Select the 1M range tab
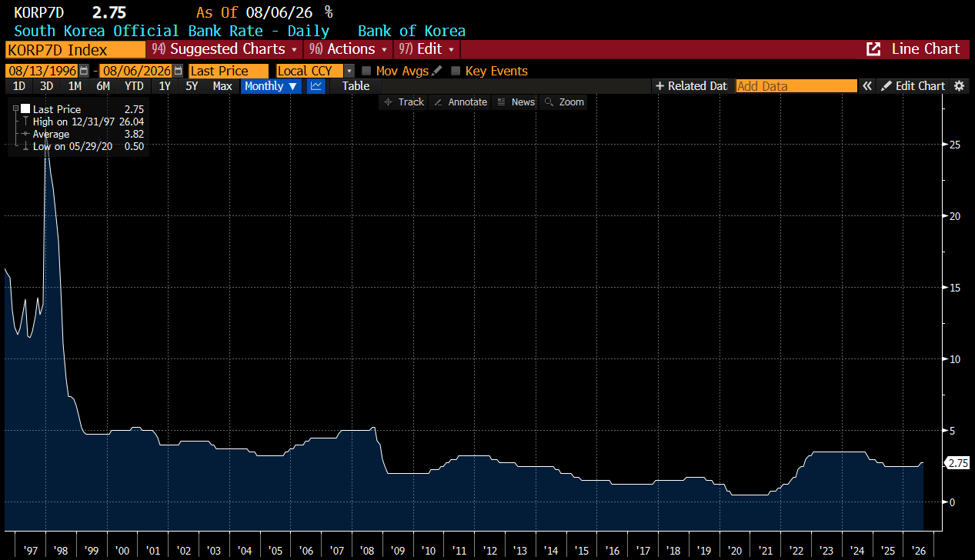 click(75, 86)
